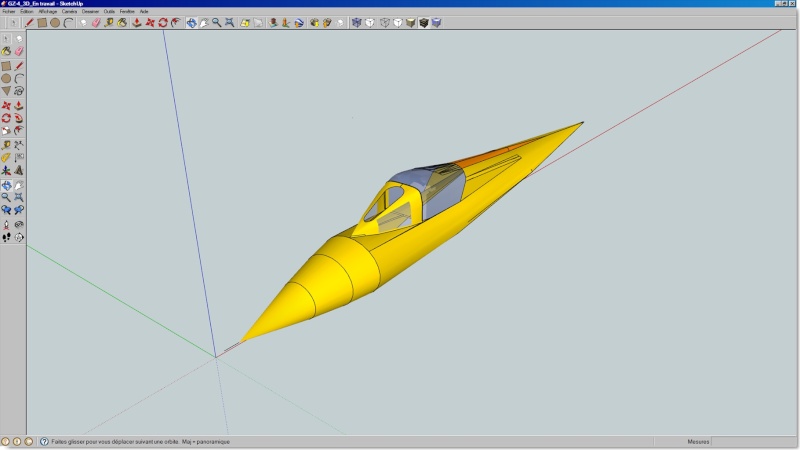Switch to Hidden Line face style
This screenshot has width=800, height=450.
point(397,22)
